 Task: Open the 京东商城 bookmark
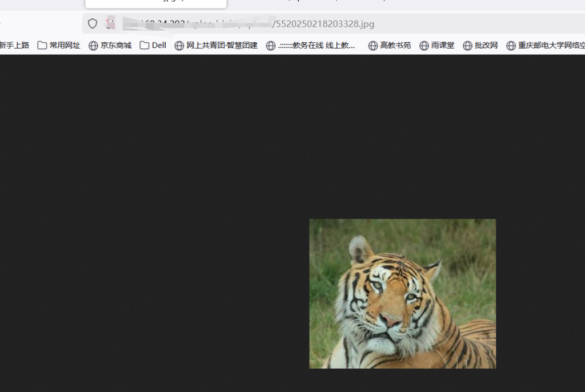[110, 46]
